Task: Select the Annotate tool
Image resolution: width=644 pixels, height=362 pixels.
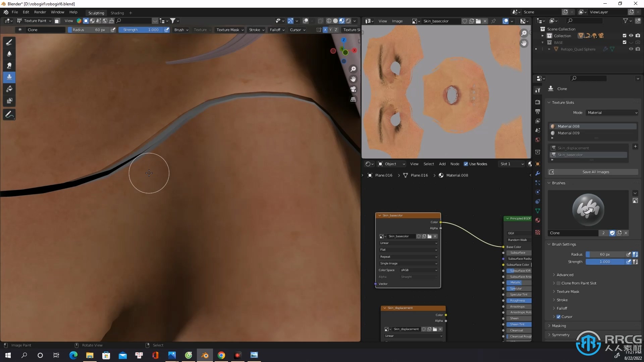Action: (x=9, y=115)
